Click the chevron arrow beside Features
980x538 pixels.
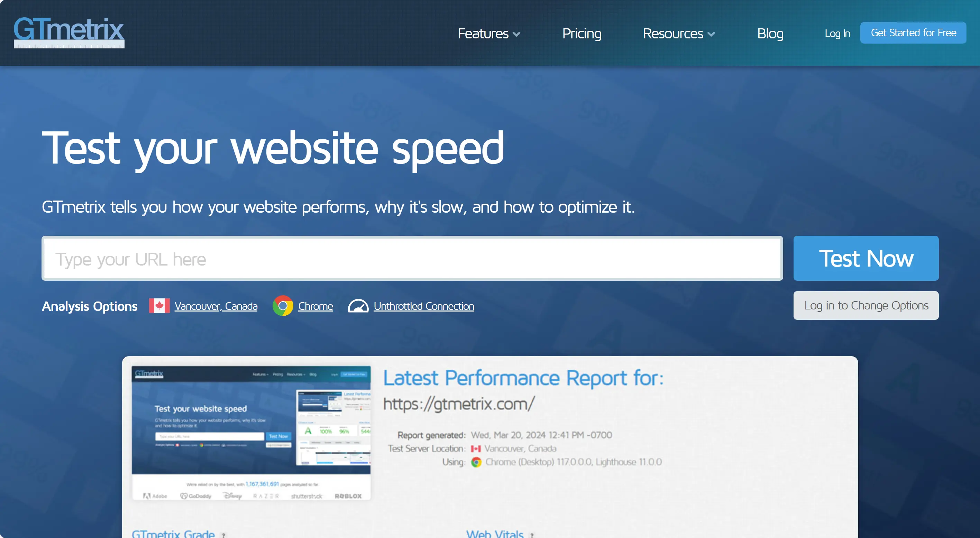tap(516, 34)
